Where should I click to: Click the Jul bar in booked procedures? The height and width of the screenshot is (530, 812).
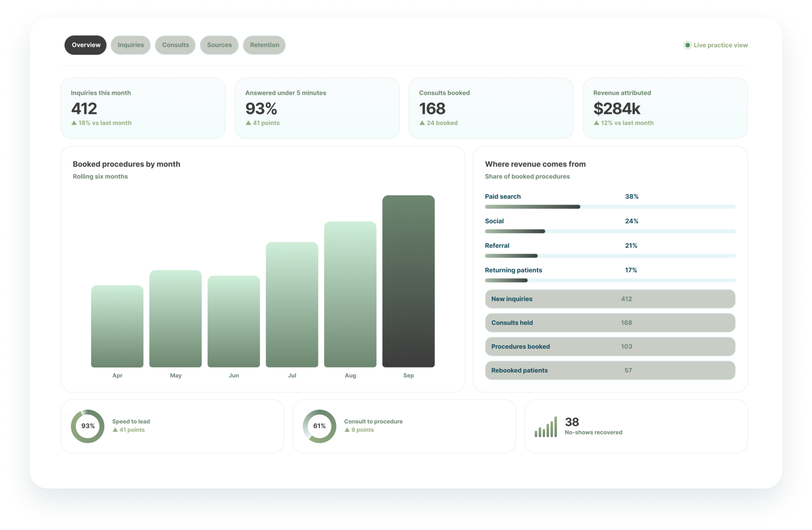pyautogui.click(x=292, y=305)
